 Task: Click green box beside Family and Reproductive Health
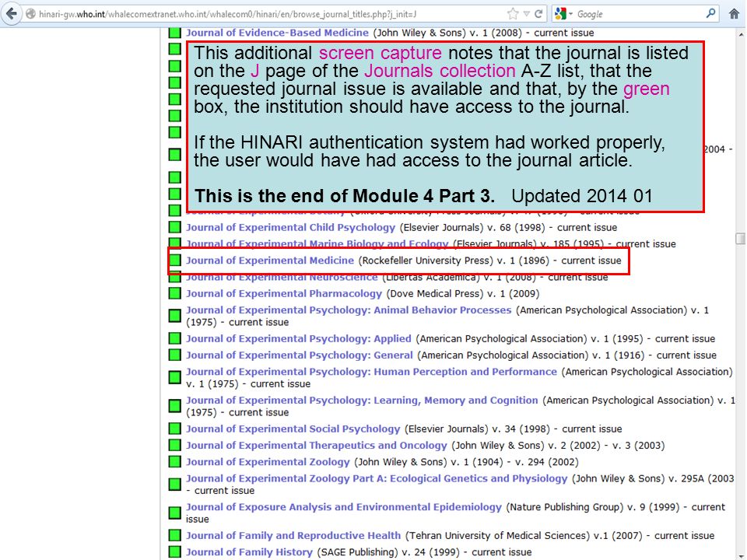tap(175, 535)
